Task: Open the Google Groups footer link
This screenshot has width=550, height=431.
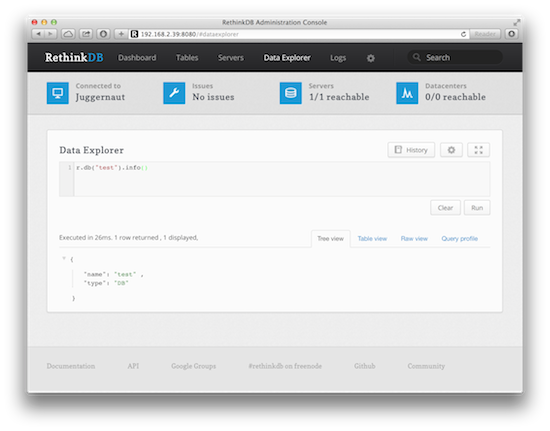Action: point(194,366)
